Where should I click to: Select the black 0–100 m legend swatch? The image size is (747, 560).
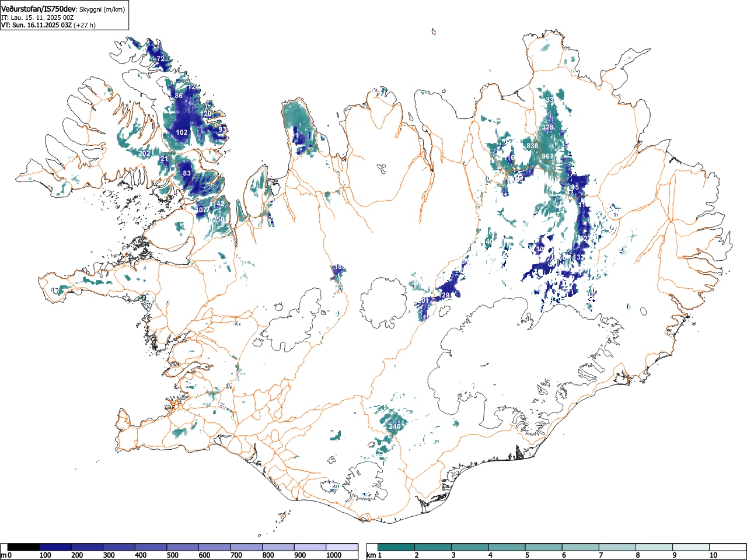tap(23, 547)
